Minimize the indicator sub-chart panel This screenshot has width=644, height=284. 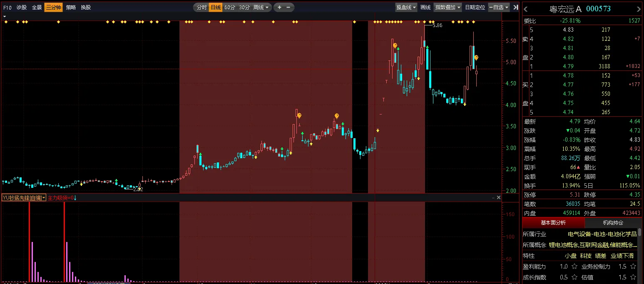(493, 197)
